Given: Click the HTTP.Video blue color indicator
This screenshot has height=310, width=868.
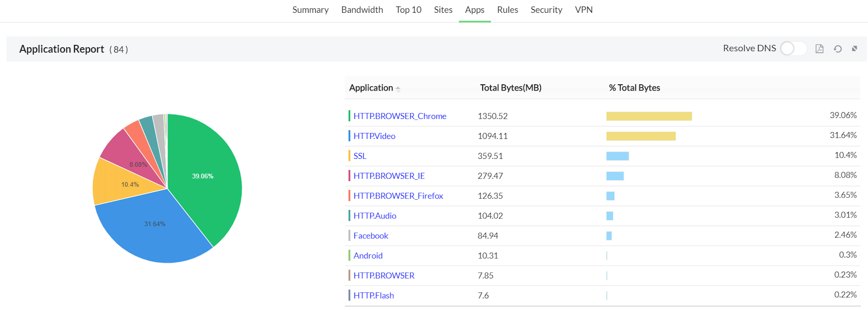Looking at the screenshot, I should (x=349, y=136).
